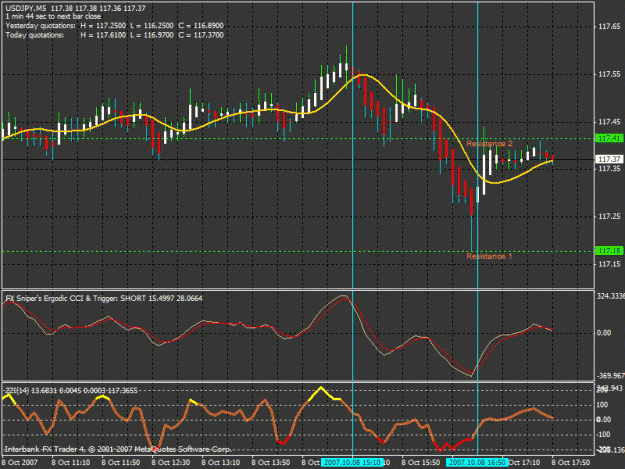Click the '8 Oct 13:50' time axis label

271,462
